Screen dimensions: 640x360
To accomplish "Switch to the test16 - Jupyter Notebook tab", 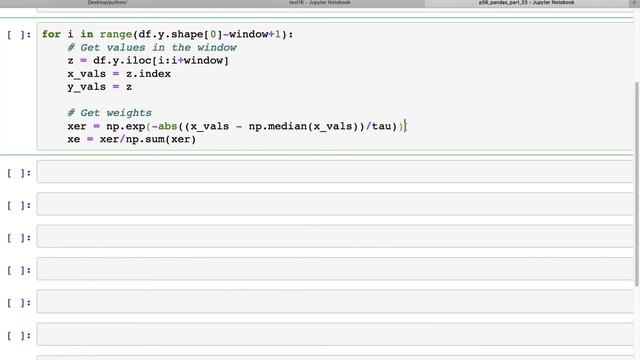I will pyautogui.click(x=320, y=3).
